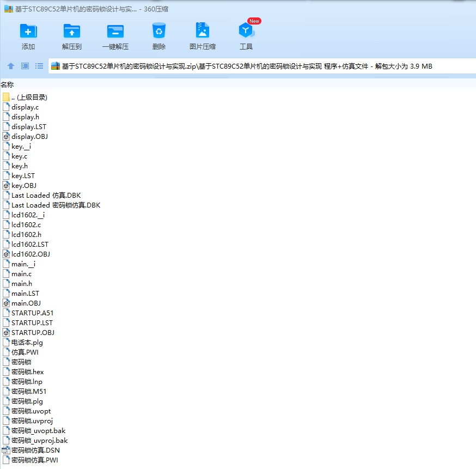Select file lcd1602.LST

click(30, 245)
